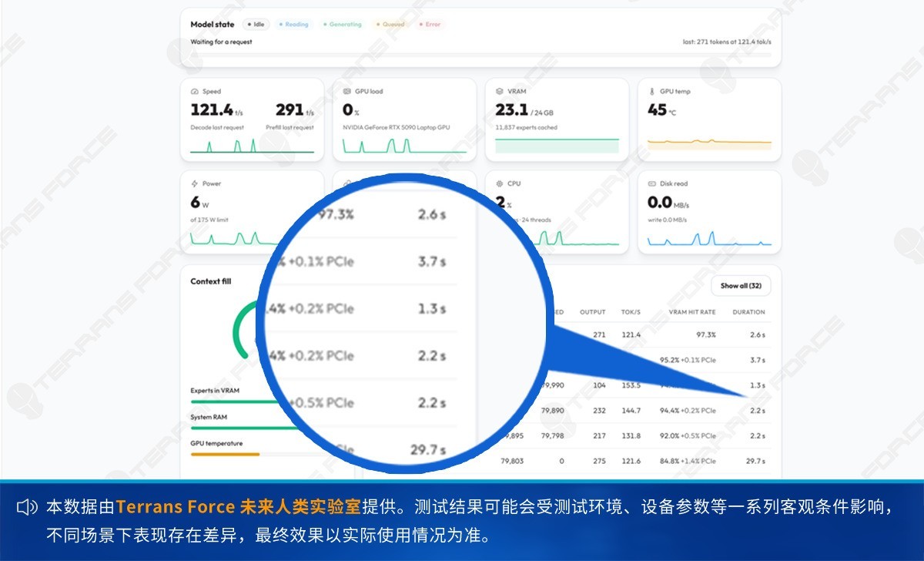Click the TOK/S column header

coord(631,312)
